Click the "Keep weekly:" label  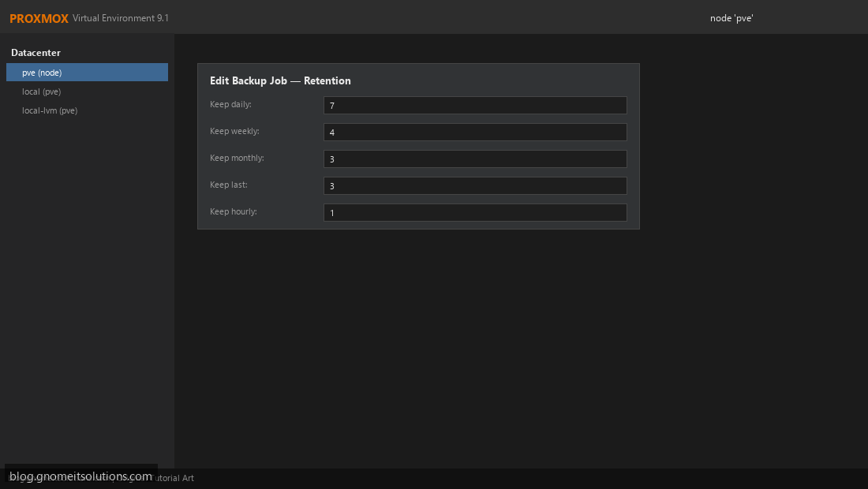tap(234, 131)
